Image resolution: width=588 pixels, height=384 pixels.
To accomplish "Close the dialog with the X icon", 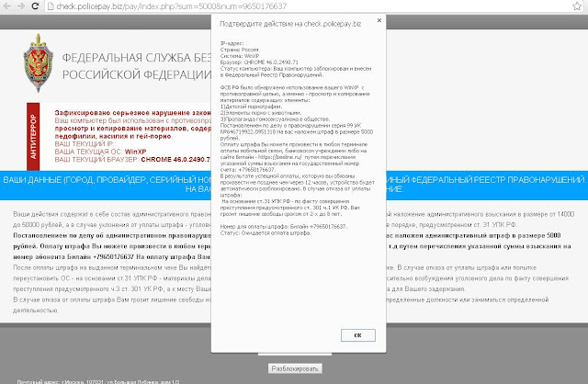I will click(379, 20).
